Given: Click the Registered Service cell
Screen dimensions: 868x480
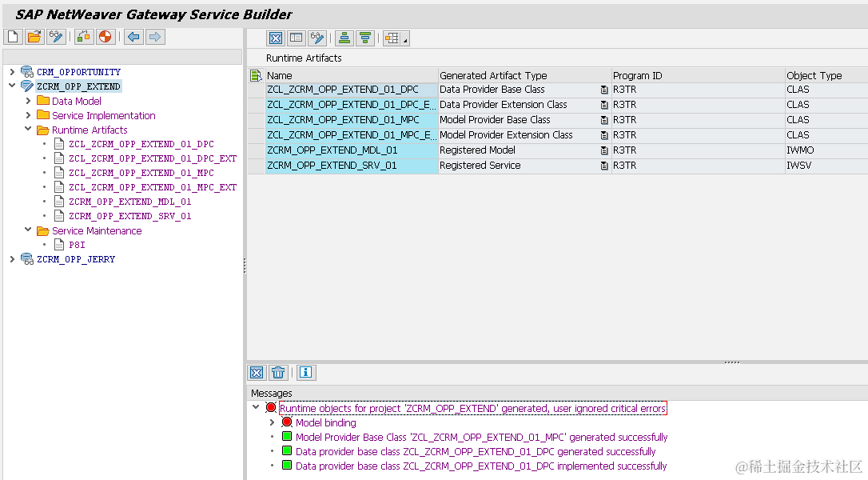Looking at the screenshot, I should pos(525,166).
